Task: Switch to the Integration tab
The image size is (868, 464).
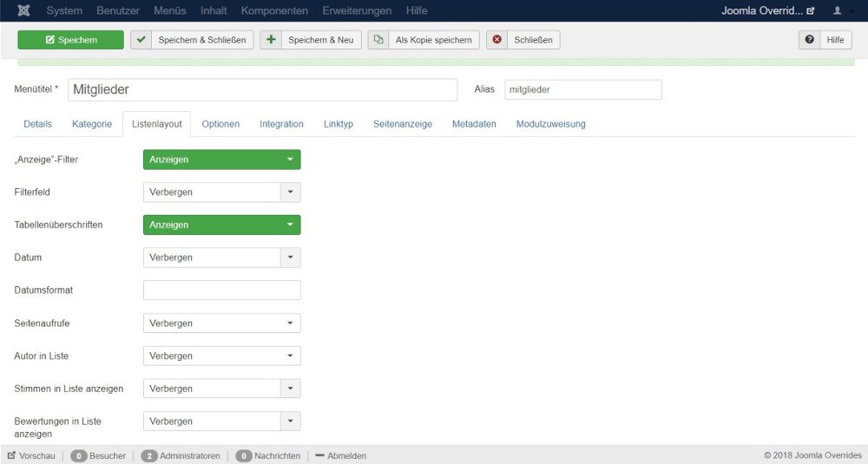Action: (281, 124)
